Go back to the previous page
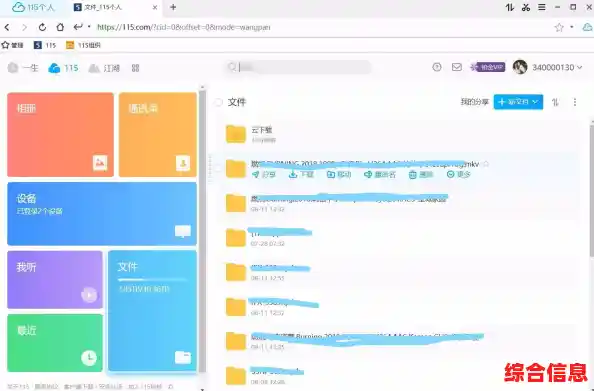Image resolution: width=594 pixels, height=391 pixels. point(7,27)
